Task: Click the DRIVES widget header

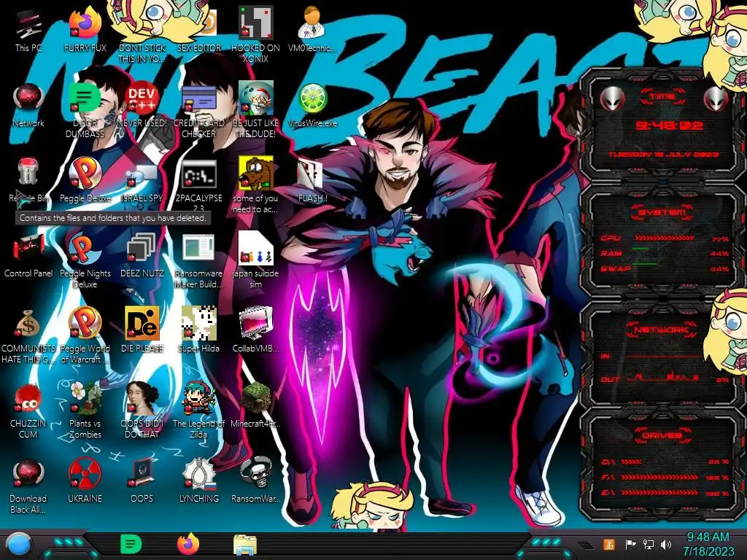Action: (x=662, y=435)
